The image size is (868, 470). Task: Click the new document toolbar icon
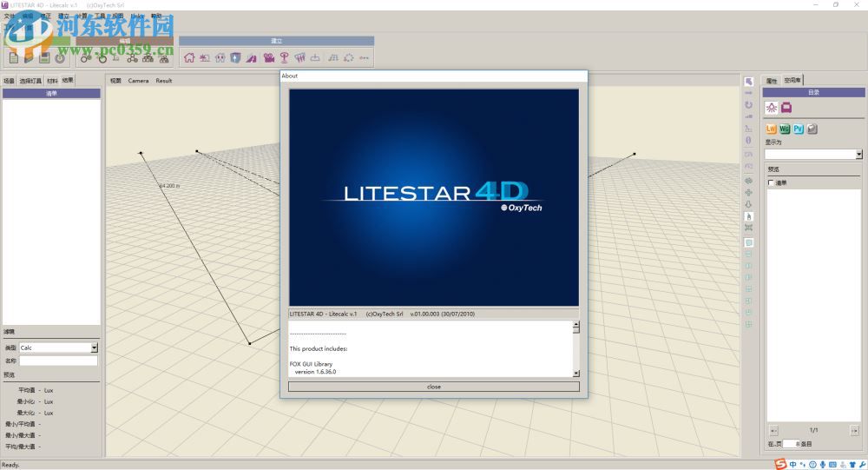coord(14,57)
